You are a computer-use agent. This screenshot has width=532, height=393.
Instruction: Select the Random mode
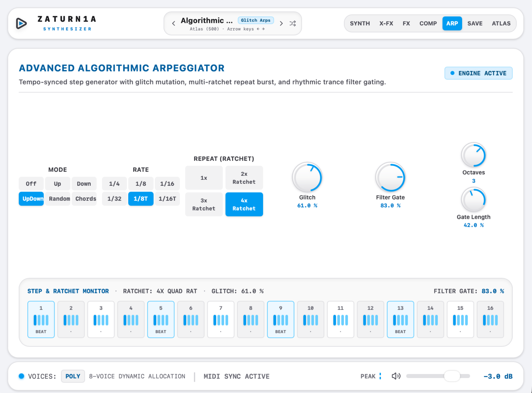pos(58,199)
